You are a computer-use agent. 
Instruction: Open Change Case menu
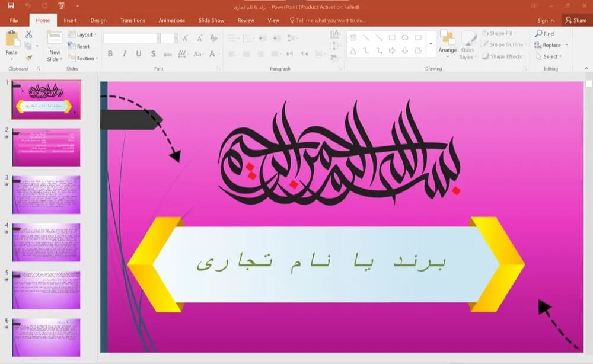click(197, 54)
